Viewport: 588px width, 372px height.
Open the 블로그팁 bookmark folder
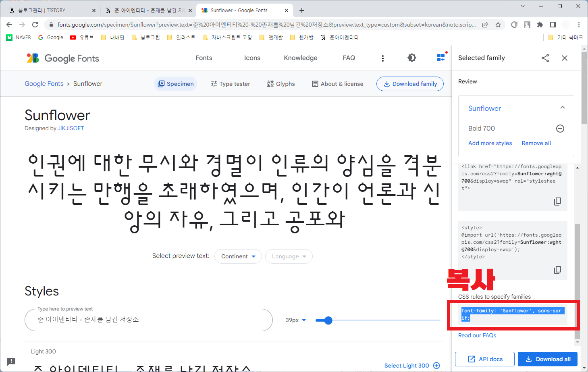(x=145, y=37)
